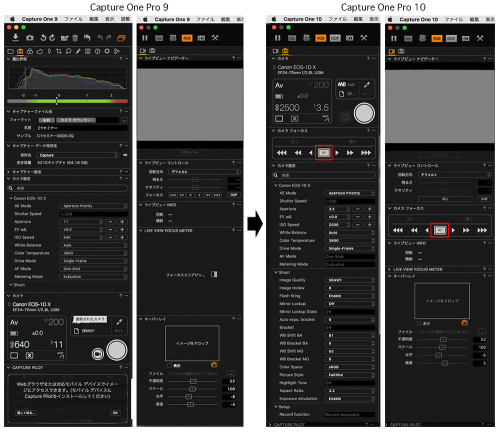Enable overlay checkbox, Capture One 9 Live View window
Image resolution: width=500 pixels, height=432 pixels.
169,365
